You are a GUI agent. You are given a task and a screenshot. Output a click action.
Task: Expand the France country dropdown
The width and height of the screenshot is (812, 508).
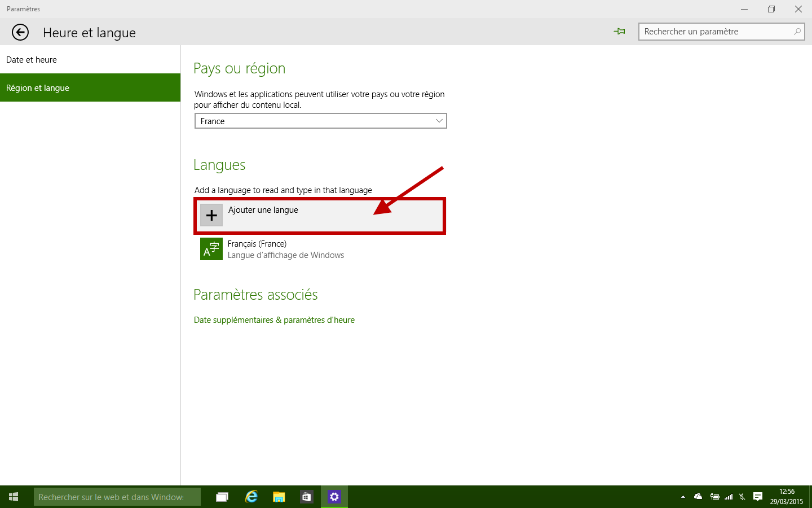pos(321,121)
